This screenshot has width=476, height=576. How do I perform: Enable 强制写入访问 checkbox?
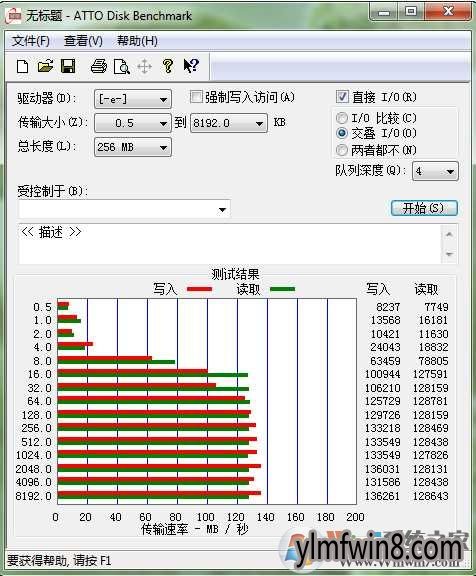[x=196, y=97]
